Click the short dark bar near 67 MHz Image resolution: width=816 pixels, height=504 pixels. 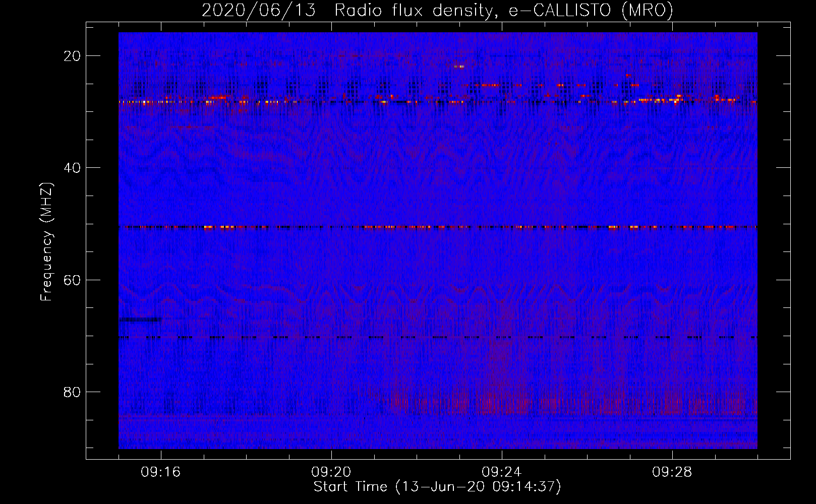pos(140,320)
